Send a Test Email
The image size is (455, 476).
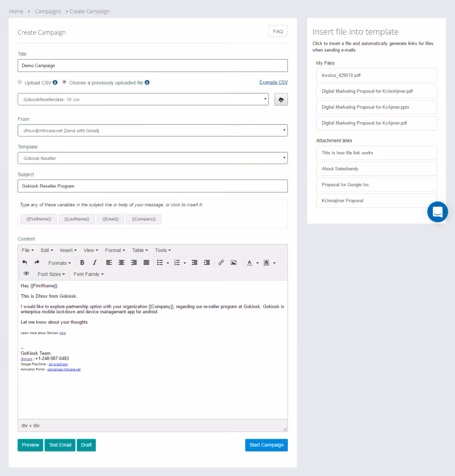pyautogui.click(x=60, y=445)
